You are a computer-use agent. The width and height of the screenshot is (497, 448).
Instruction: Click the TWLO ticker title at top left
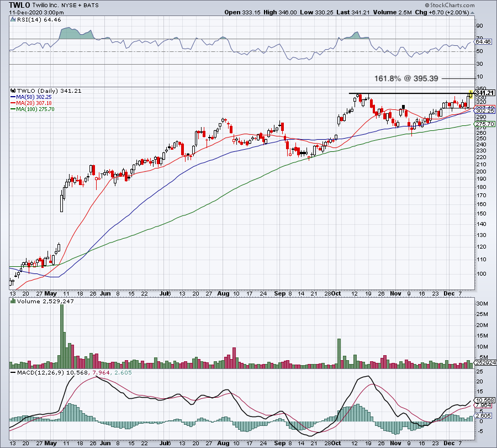coord(20,5)
